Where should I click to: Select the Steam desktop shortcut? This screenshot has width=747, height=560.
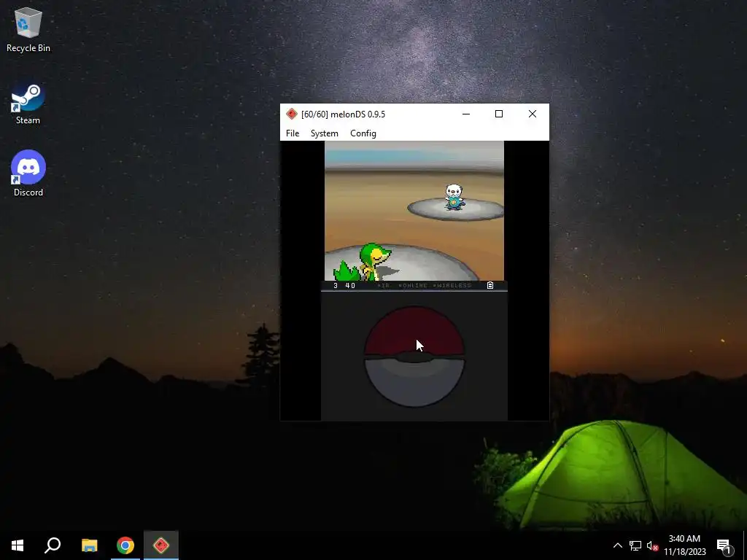28,104
